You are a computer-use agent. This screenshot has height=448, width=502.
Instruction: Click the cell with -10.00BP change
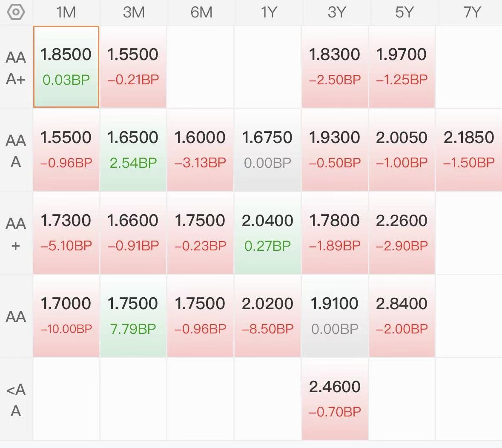click(x=66, y=316)
